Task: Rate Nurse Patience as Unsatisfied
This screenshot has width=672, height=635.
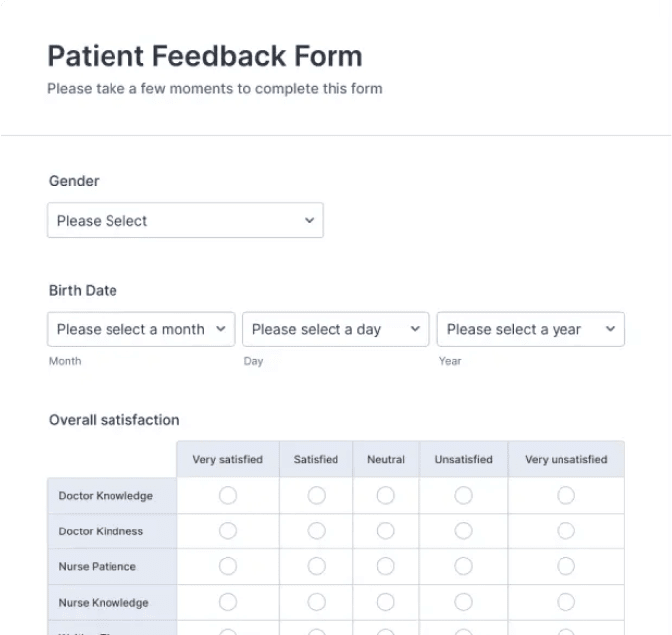Action: click(463, 566)
